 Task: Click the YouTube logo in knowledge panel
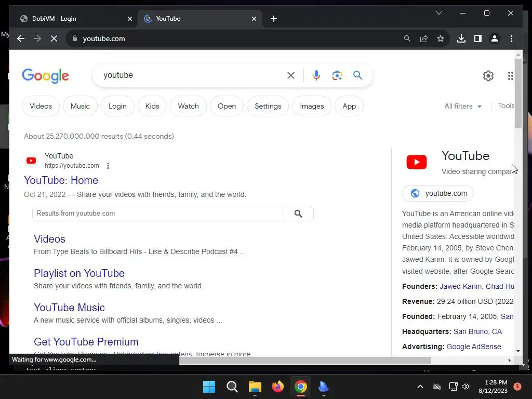point(417,162)
